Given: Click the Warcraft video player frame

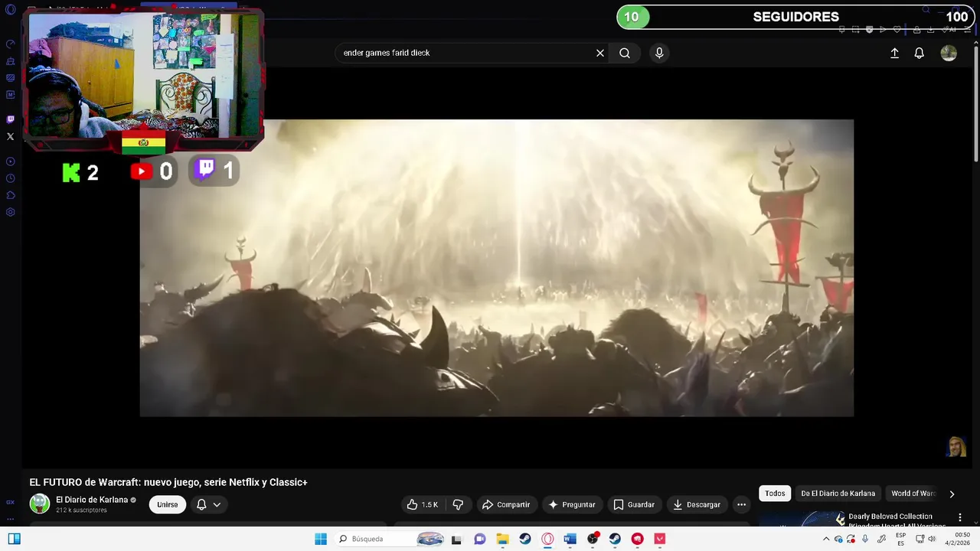Looking at the screenshot, I should tap(496, 268).
